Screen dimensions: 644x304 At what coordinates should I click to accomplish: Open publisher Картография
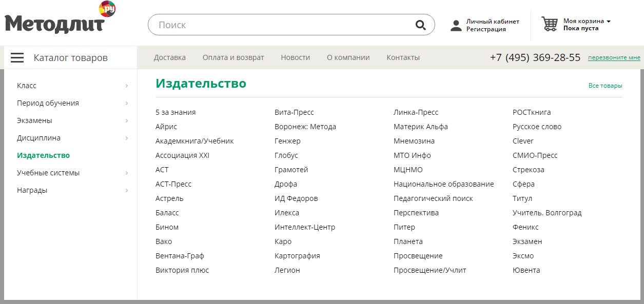pyautogui.click(x=297, y=256)
